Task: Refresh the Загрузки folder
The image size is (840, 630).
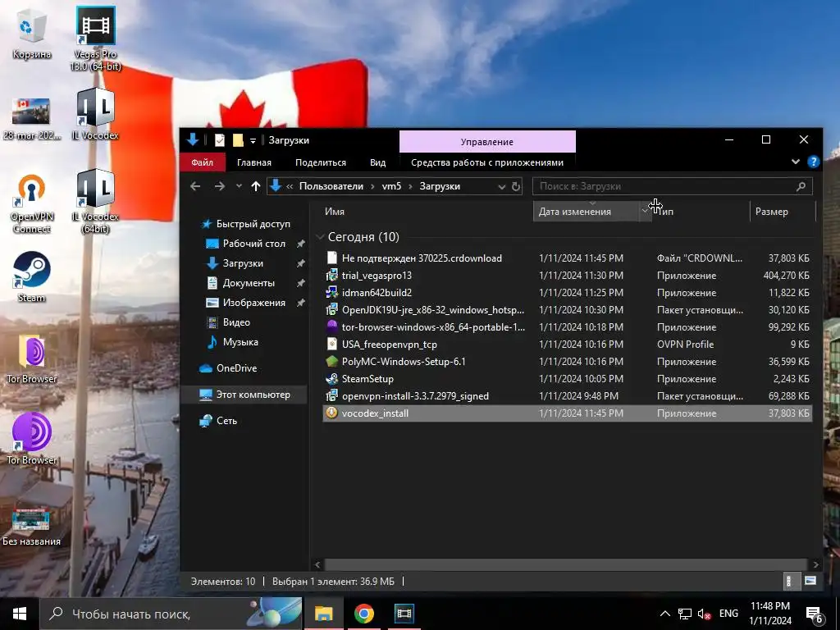Action: pyautogui.click(x=515, y=186)
